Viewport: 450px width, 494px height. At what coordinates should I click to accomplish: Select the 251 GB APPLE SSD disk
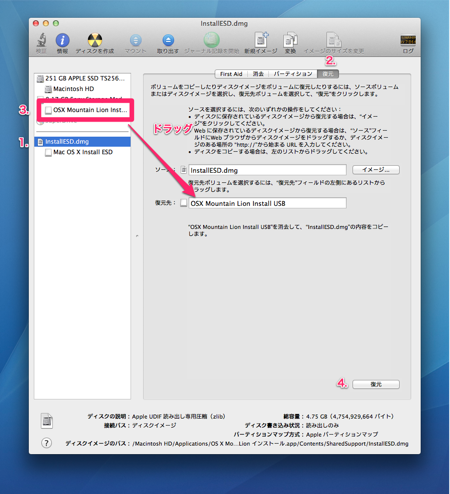coord(82,78)
